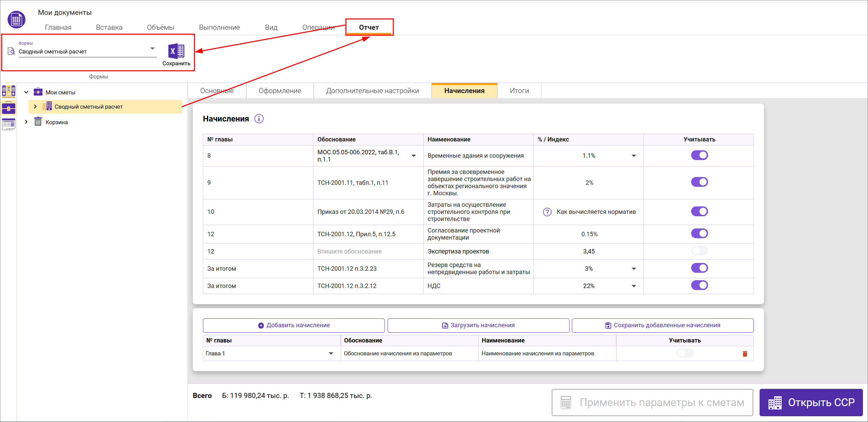
Task: Open the Формы dropdown list
Action: [x=152, y=49]
